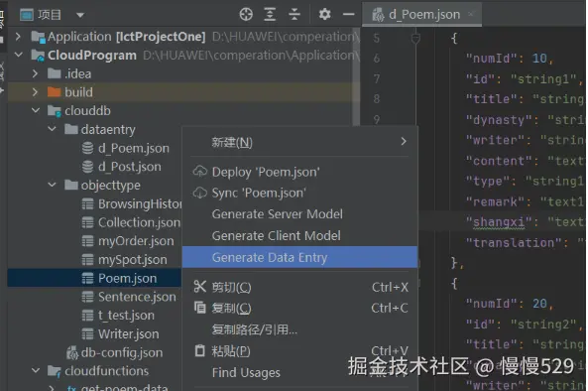Select t_test.json in the tree
The image size is (588, 391).
[126, 316]
